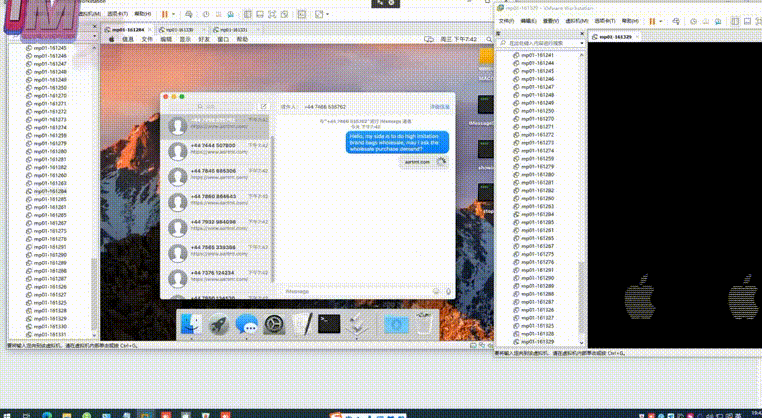The image size is (762, 418).
Task: Click the take snapshot clock icon in left toolbar
Action: (x=206, y=15)
